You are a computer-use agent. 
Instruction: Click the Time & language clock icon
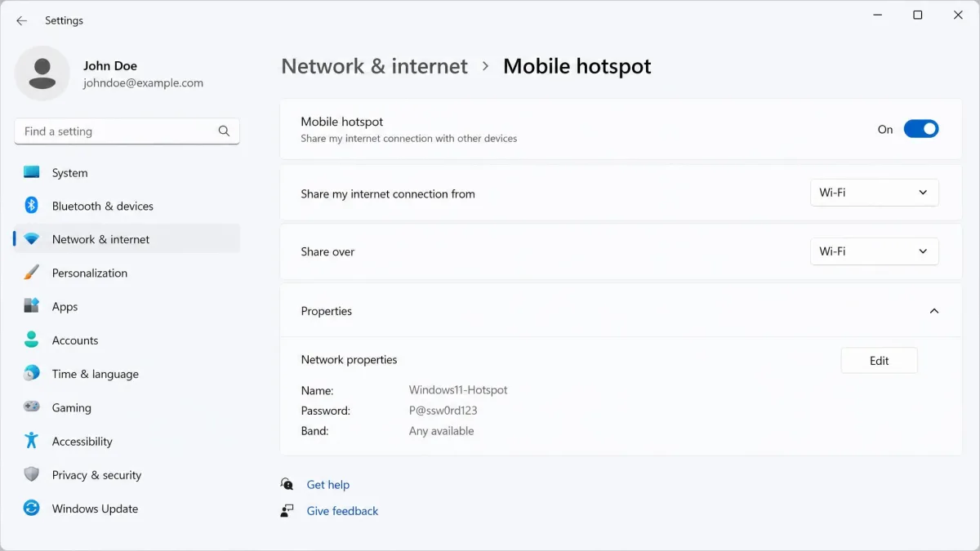tap(31, 373)
